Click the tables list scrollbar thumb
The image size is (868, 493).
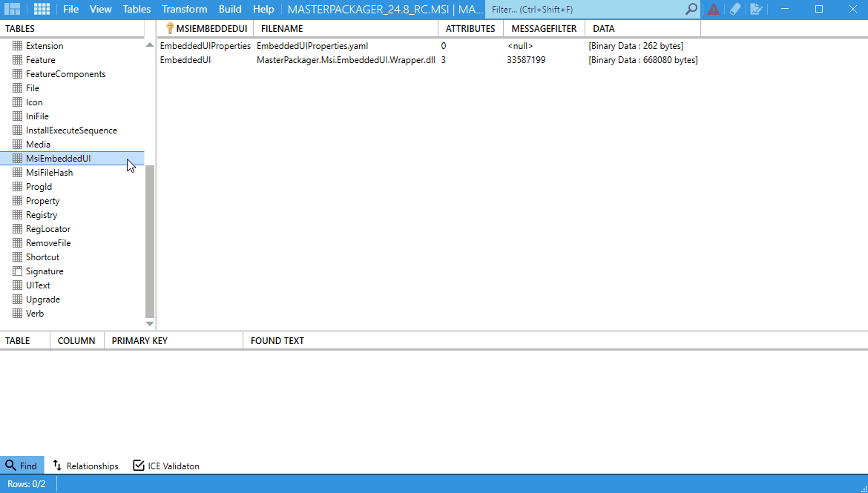click(x=149, y=241)
